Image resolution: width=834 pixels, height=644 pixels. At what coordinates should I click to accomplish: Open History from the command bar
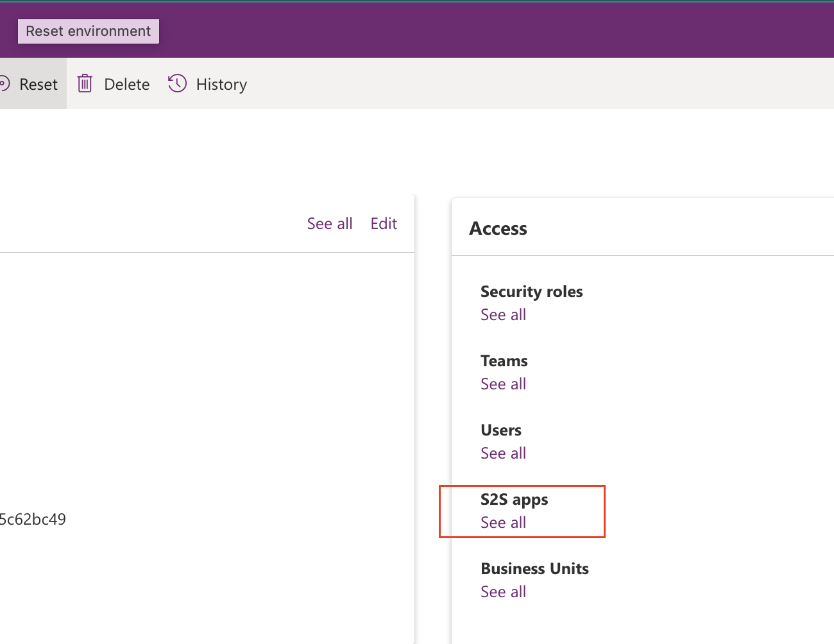click(221, 85)
